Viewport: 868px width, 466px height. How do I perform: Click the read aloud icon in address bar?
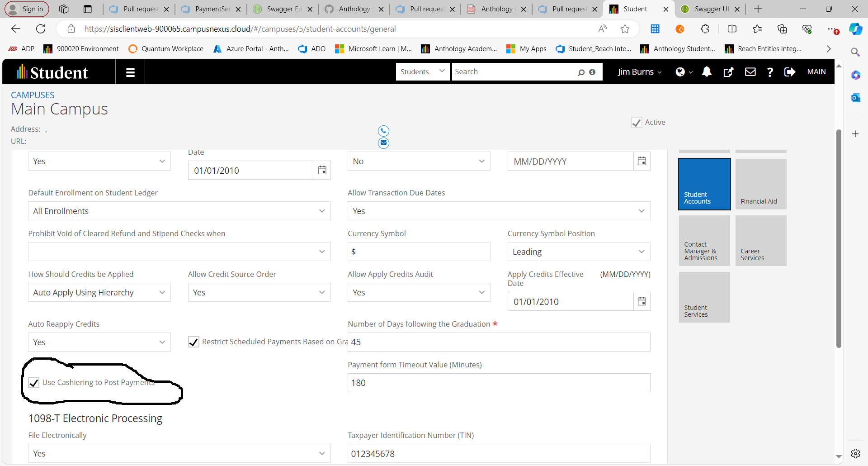point(603,29)
